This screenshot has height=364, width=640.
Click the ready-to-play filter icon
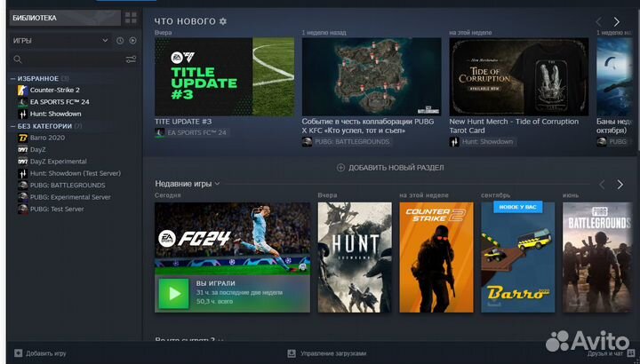(x=132, y=41)
